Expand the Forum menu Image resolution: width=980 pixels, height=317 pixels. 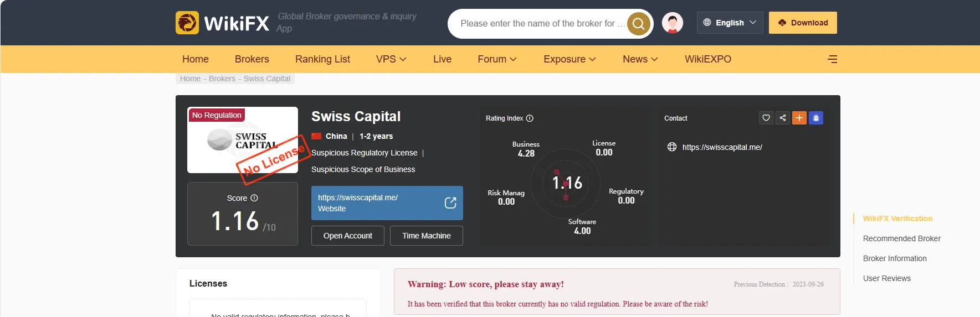coord(497,59)
